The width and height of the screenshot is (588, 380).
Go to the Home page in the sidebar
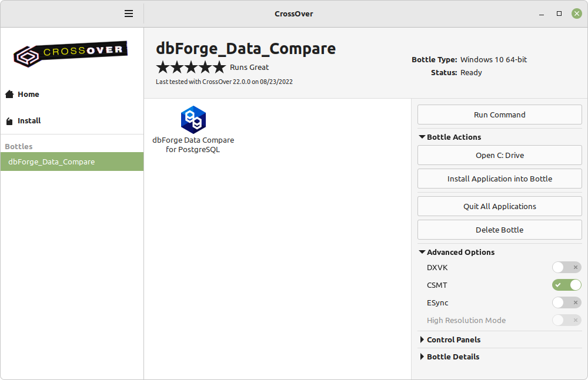pyautogui.click(x=22, y=94)
